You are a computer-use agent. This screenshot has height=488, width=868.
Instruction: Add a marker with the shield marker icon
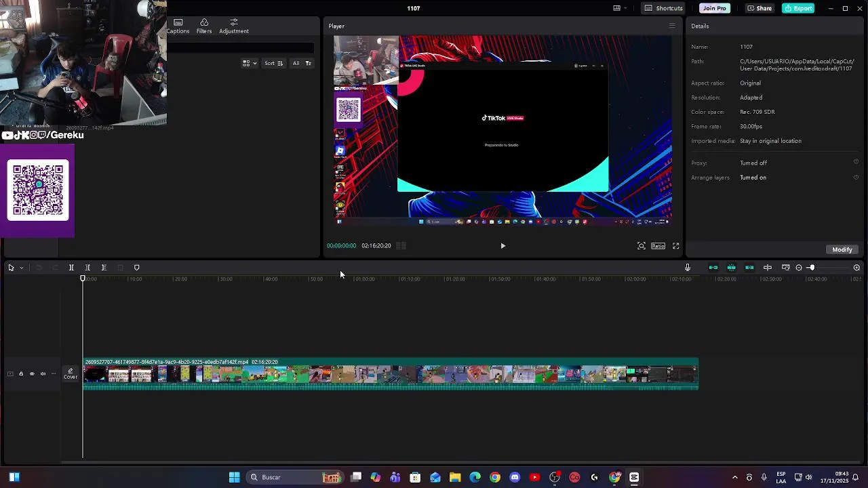click(136, 268)
